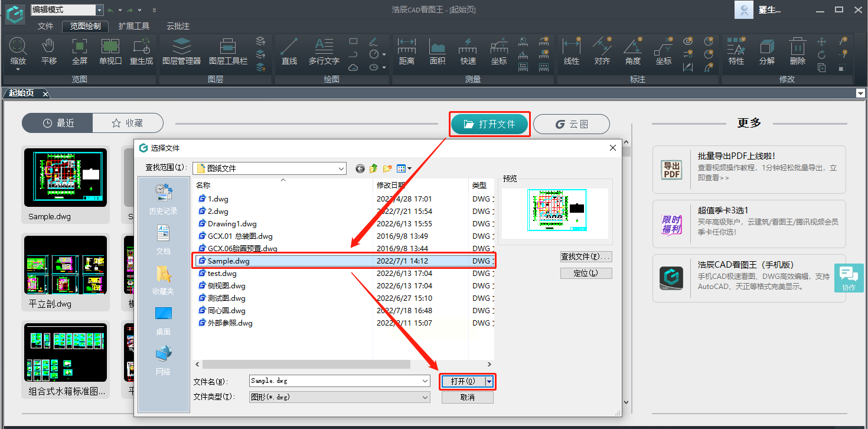Click the 打开文件 button on start page
Viewport: 868px width, 429px height.
click(x=490, y=124)
